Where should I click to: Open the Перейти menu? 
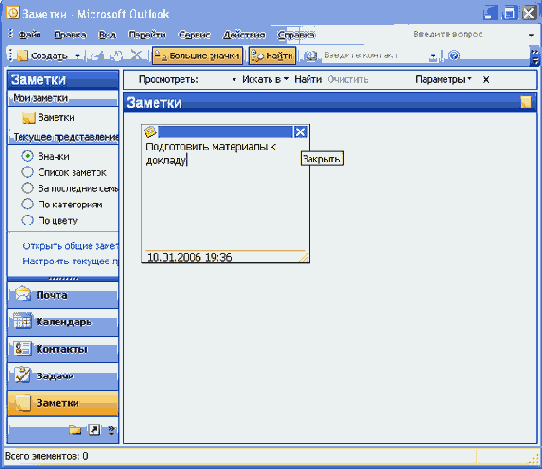tap(147, 35)
